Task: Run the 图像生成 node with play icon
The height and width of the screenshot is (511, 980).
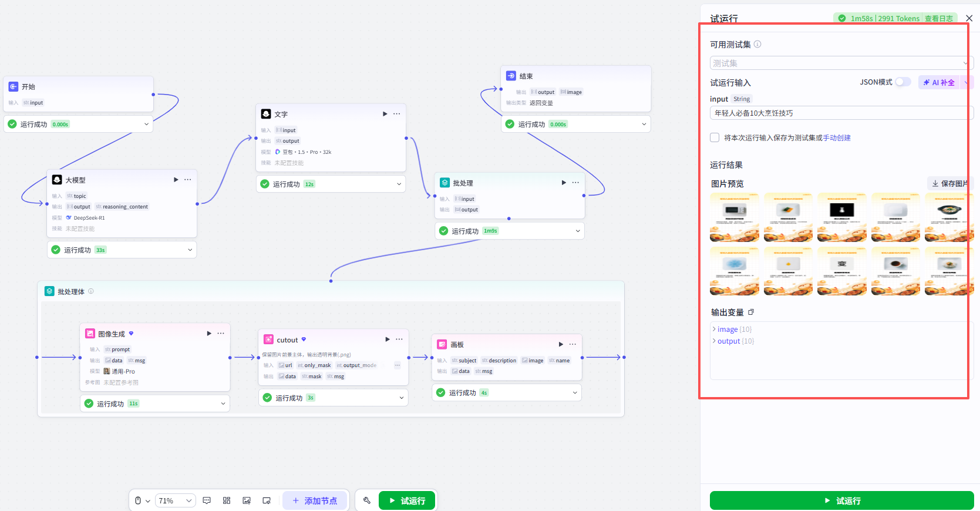Action: pos(209,334)
